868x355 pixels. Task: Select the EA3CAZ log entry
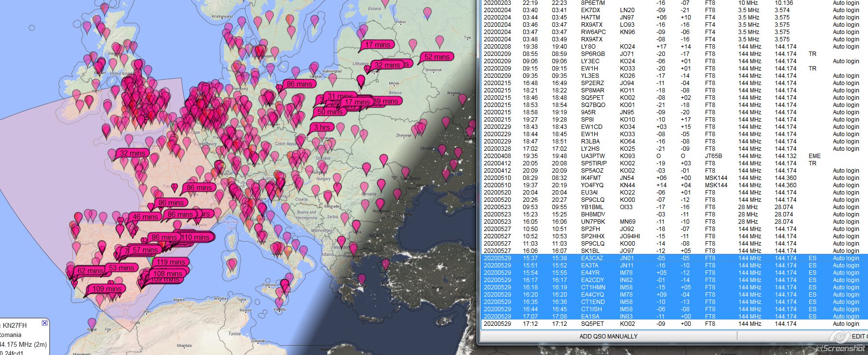tap(671, 258)
